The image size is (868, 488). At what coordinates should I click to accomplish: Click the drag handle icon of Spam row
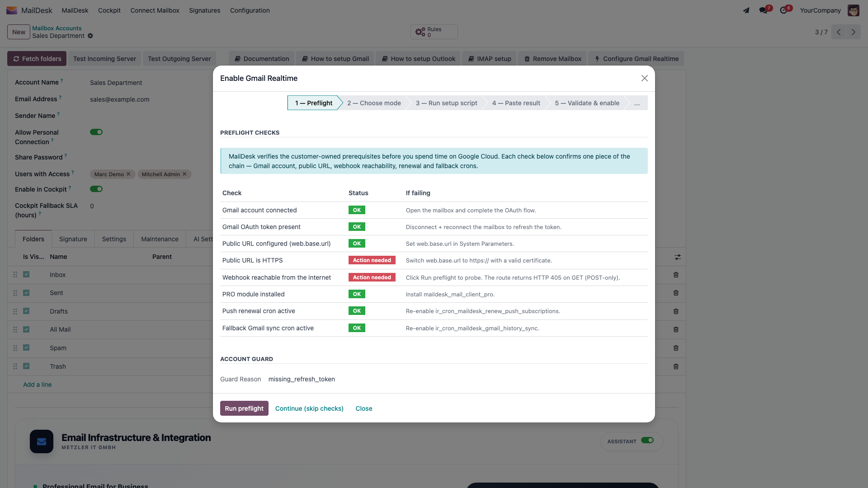click(15, 348)
